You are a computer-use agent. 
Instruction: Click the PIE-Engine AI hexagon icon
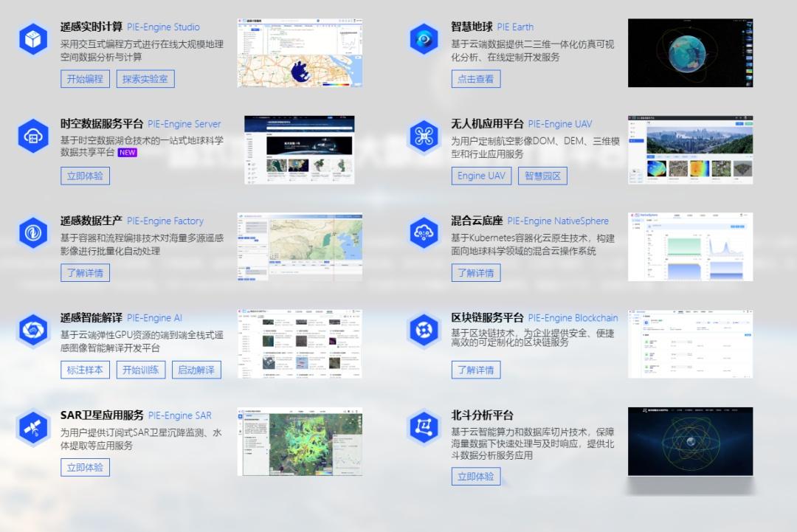coord(32,330)
